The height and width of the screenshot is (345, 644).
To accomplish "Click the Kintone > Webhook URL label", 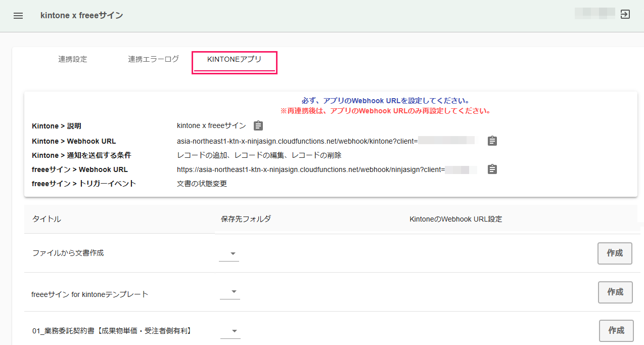I will coord(74,141).
